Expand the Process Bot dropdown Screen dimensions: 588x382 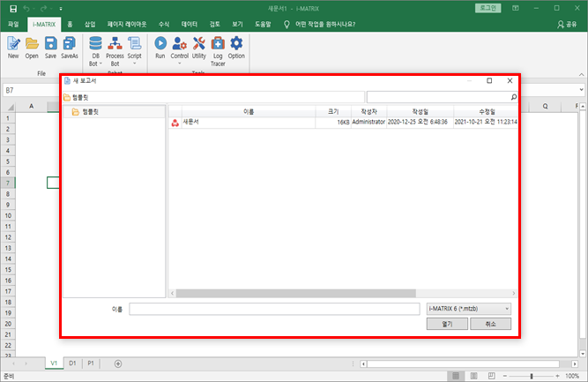point(115,64)
